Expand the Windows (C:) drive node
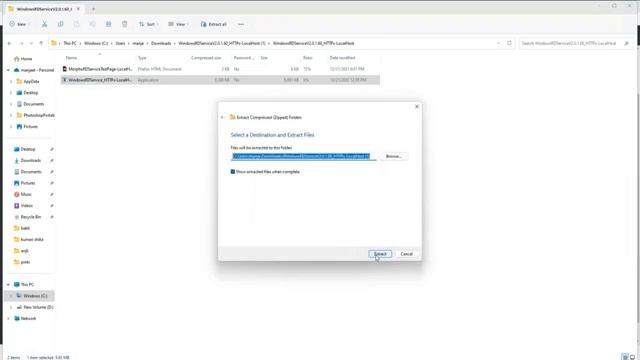Viewport: 640px width, 360px height. [11, 296]
